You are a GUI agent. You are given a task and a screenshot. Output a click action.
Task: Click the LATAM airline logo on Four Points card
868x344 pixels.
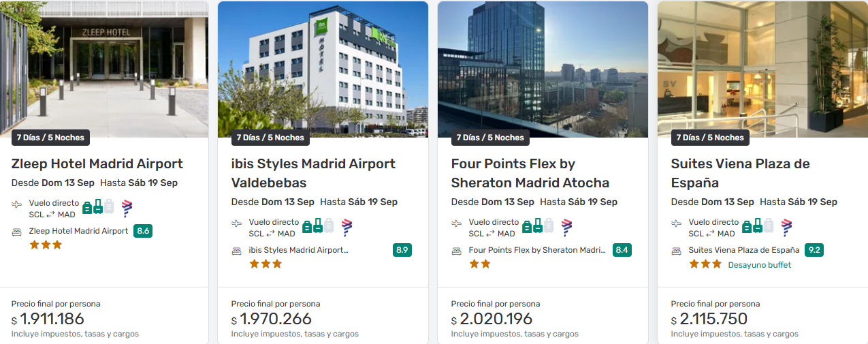pyautogui.click(x=566, y=228)
